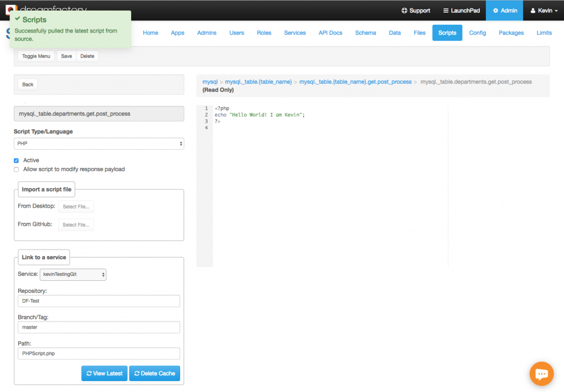
Task: Click the refresh icon on View Latest
Action: tap(90, 373)
